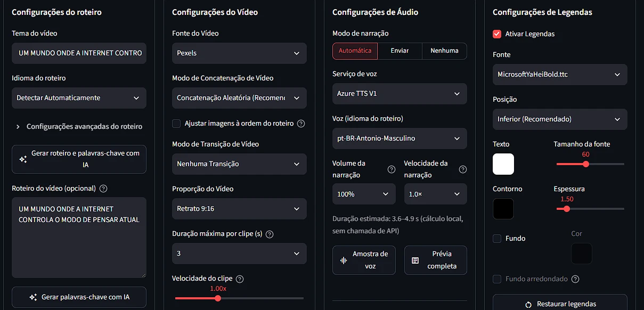
Task: Click the Restaurar legendas button
Action: [560, 304]
